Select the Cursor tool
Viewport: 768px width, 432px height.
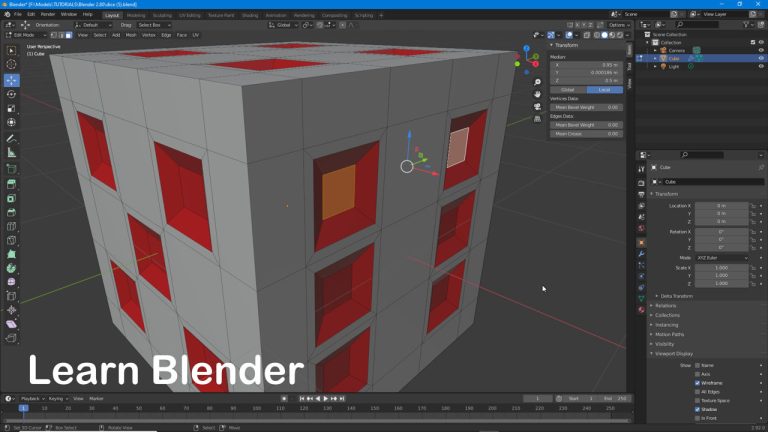pyautogui.click(x=11, y=64)
